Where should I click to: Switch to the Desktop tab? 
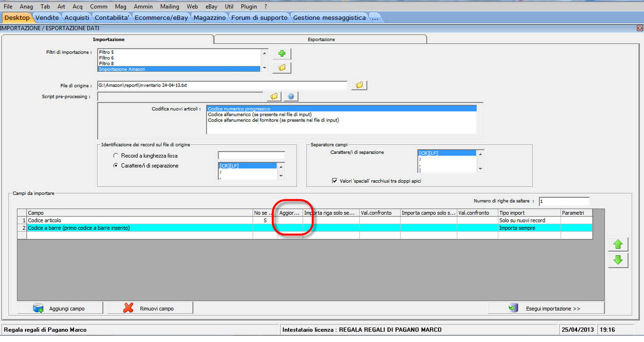tap(17, 18)
